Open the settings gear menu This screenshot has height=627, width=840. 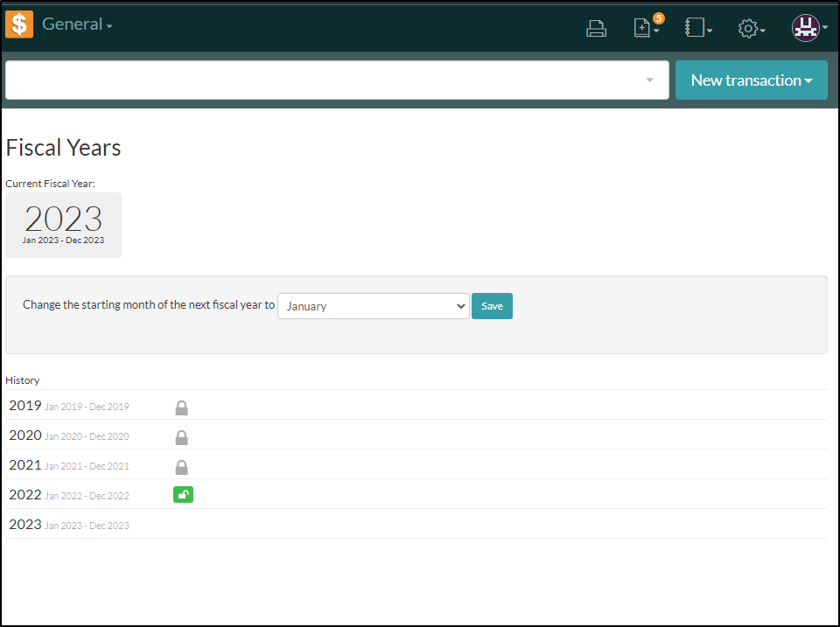click(750, 29)
